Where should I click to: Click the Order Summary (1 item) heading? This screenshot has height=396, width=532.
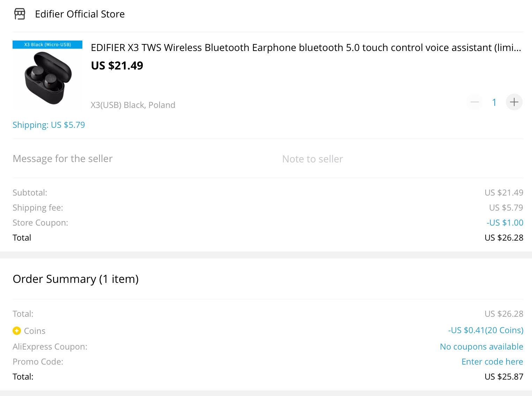(x=76, y=279)
